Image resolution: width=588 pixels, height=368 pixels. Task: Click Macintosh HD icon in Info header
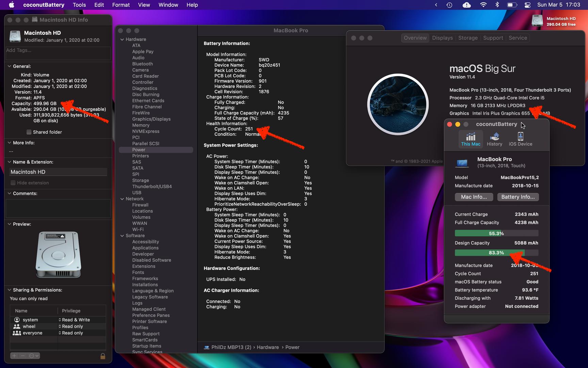tap(15, 36)
